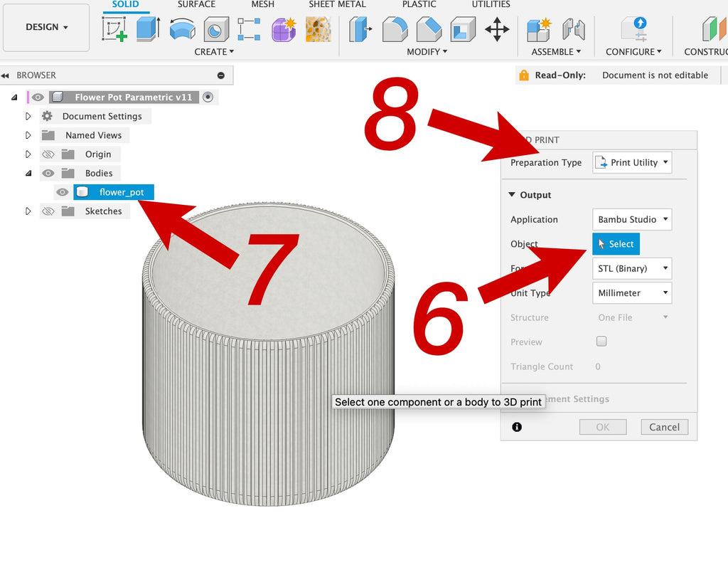Collapse the root component tree node

coord(14,97)
